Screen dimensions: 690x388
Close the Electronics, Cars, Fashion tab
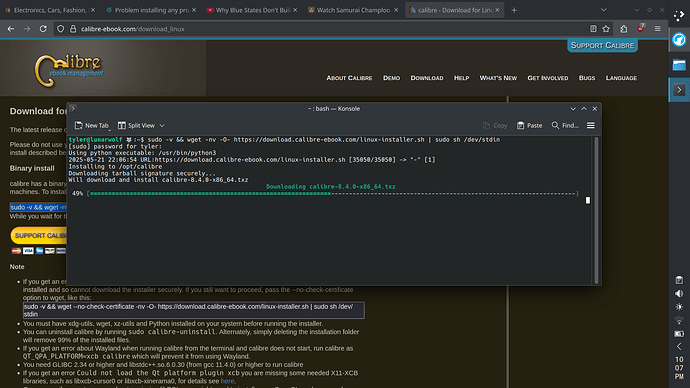tap(93, 10)
